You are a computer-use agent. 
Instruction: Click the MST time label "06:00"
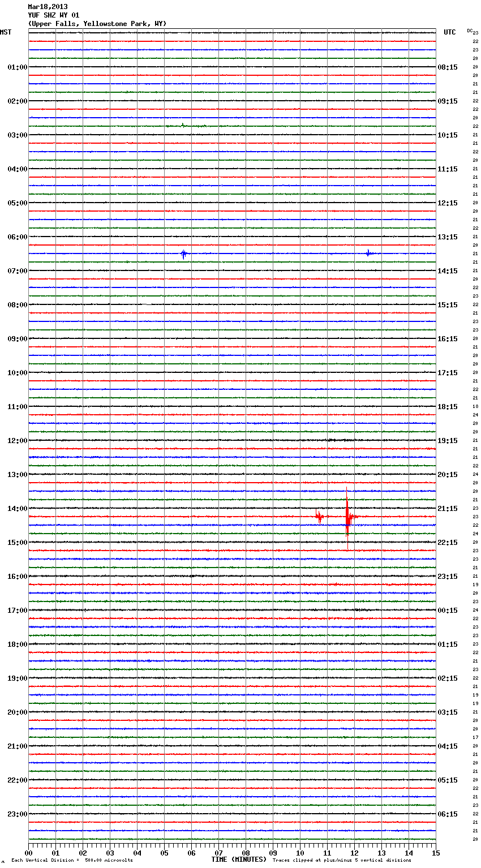pyautogui.click(x=18, y=237)
